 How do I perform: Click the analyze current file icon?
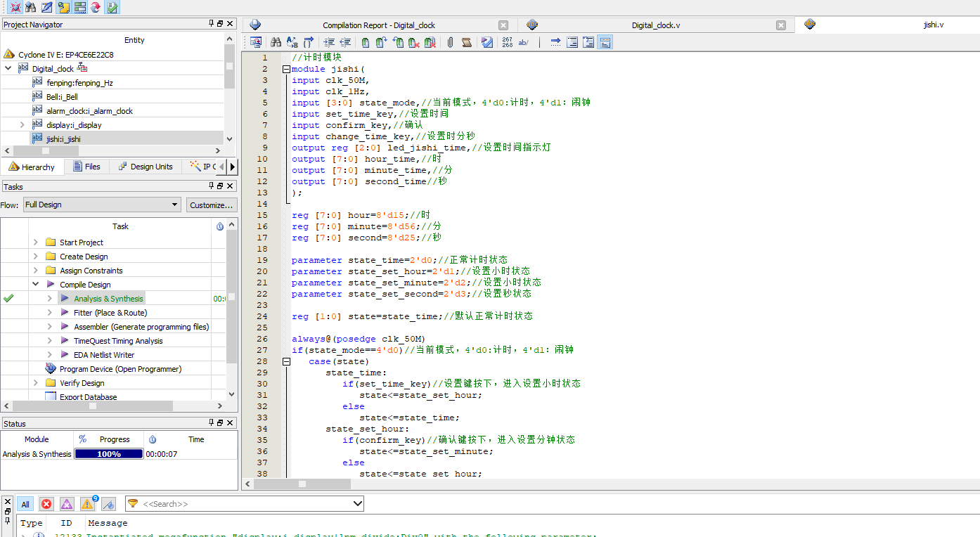487,42
